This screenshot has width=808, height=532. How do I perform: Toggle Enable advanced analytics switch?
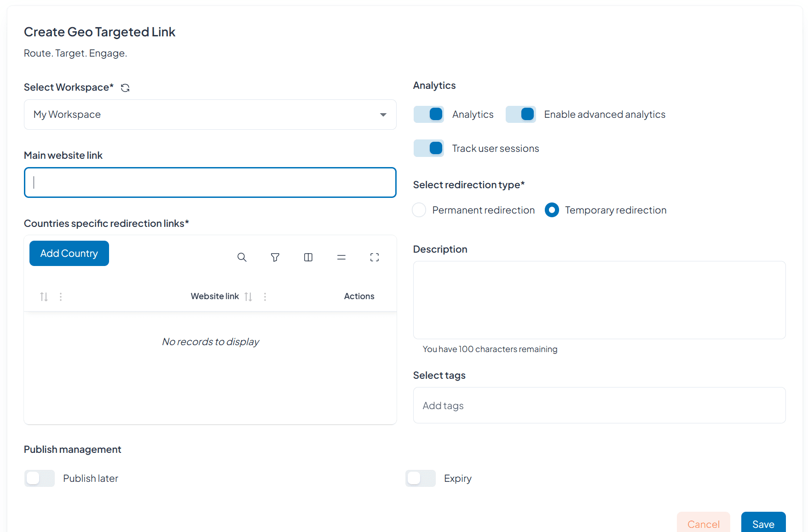tap(521, 114)
